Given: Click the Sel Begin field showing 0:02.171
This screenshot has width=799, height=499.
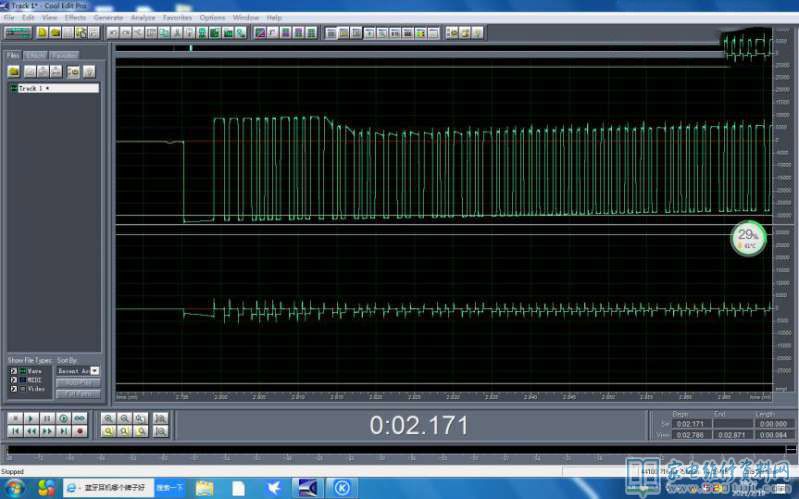Looking at the screenshot, I should [690, 424].
